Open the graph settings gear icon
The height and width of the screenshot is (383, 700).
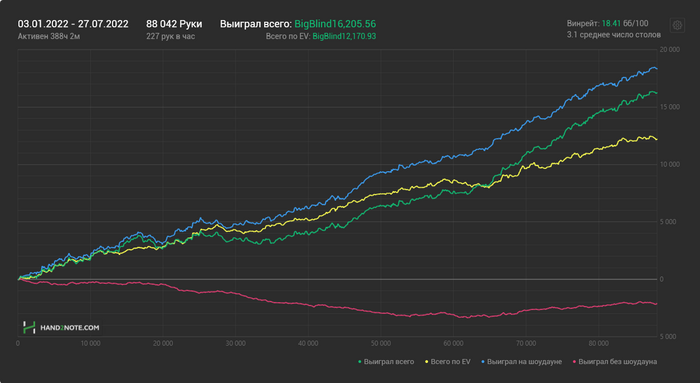click(x=677, y=25)
